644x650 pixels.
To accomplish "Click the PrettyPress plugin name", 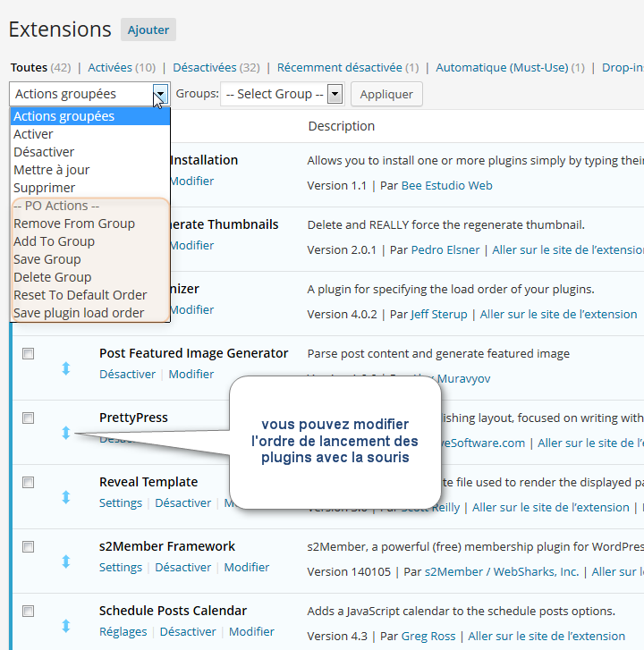I will coord(133,418).
